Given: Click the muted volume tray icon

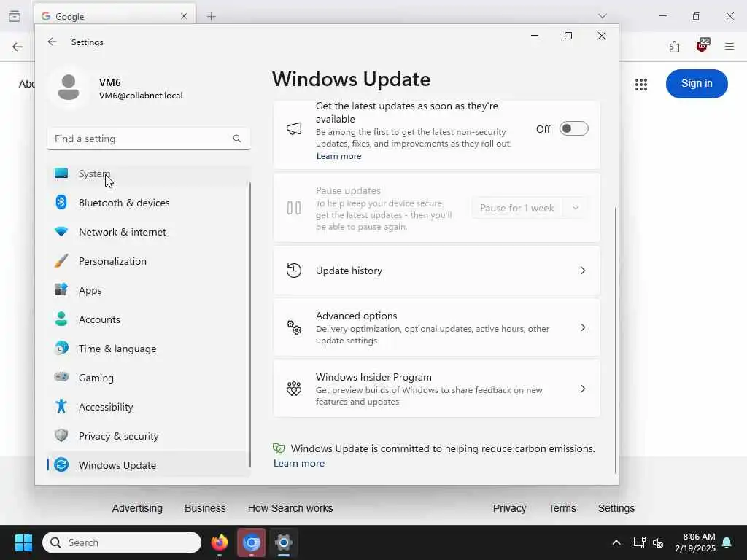Looking at the screenshot, I should click(658, 542).
